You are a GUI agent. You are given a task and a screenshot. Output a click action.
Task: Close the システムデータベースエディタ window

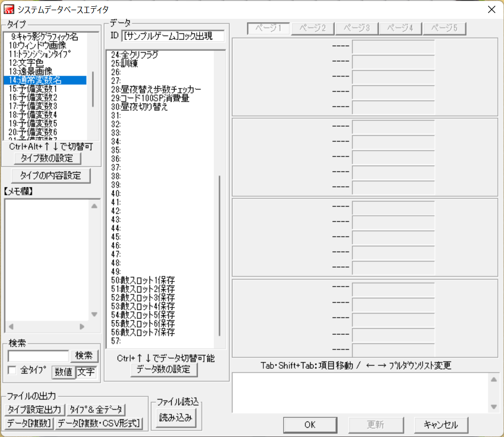click(x=491, y=9)
